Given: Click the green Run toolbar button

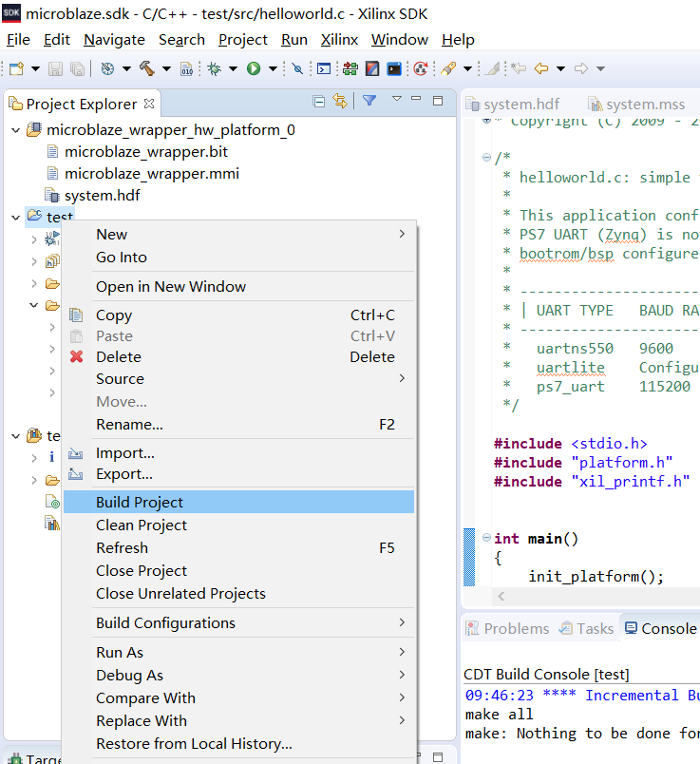Looking at the screenshot, I should [x=254, y=68].
